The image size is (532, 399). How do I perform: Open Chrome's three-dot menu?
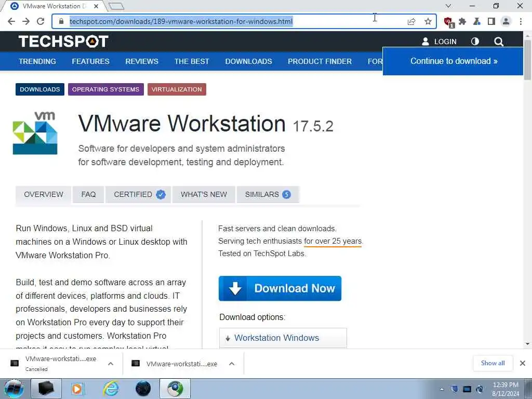point(521,22)
